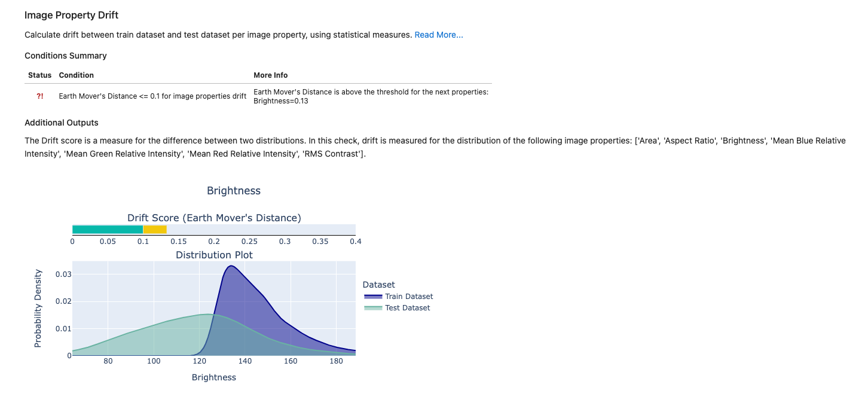Click the Condition column header
The width and height of the screenshot is (868, 415).
point(77,75)
